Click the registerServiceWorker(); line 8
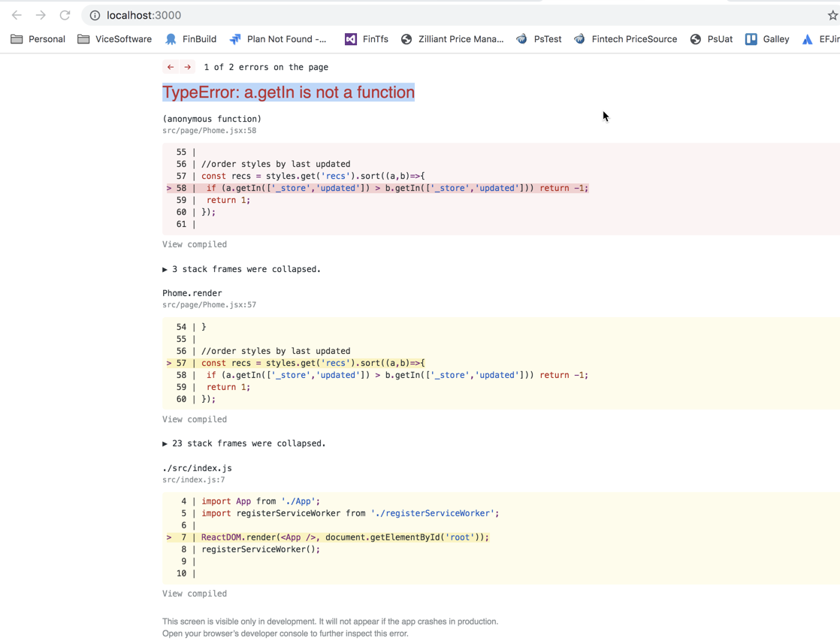Viewport: 840px width, 644px height. pyautogui.click(x=261, y=550)
